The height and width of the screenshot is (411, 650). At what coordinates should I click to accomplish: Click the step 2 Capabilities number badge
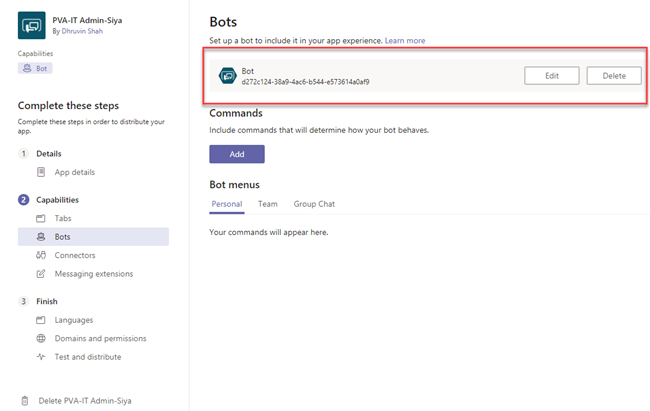coord(24,200)
